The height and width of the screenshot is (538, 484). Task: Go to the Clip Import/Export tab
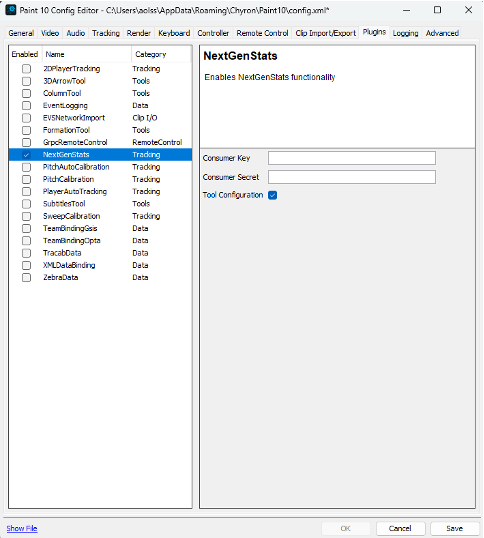pos(326,33)
